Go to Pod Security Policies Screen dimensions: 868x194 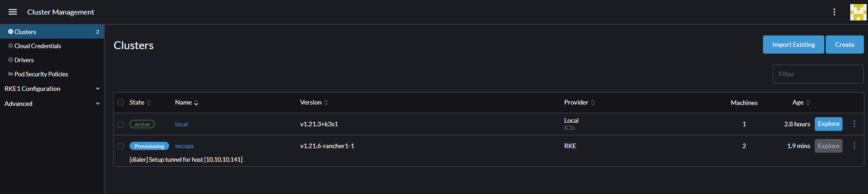point(41,74)
